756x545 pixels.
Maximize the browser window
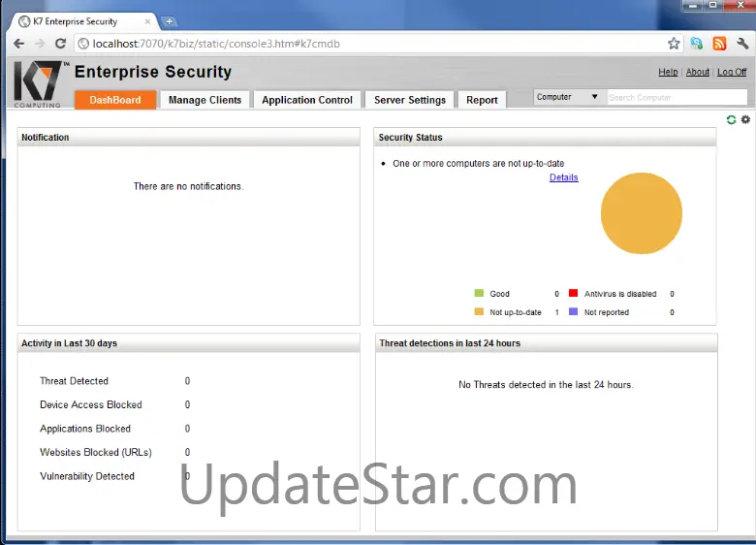point(712,5)
